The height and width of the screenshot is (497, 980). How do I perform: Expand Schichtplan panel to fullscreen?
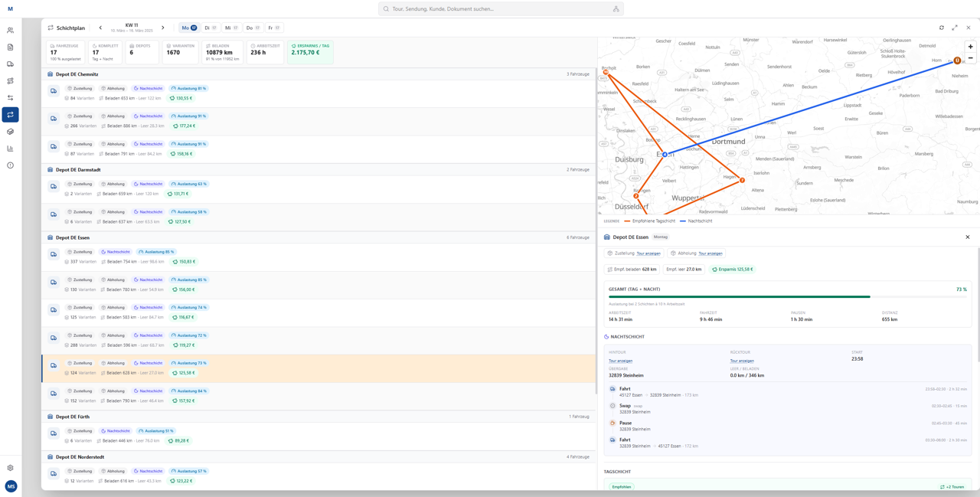[x=955, y=28]
